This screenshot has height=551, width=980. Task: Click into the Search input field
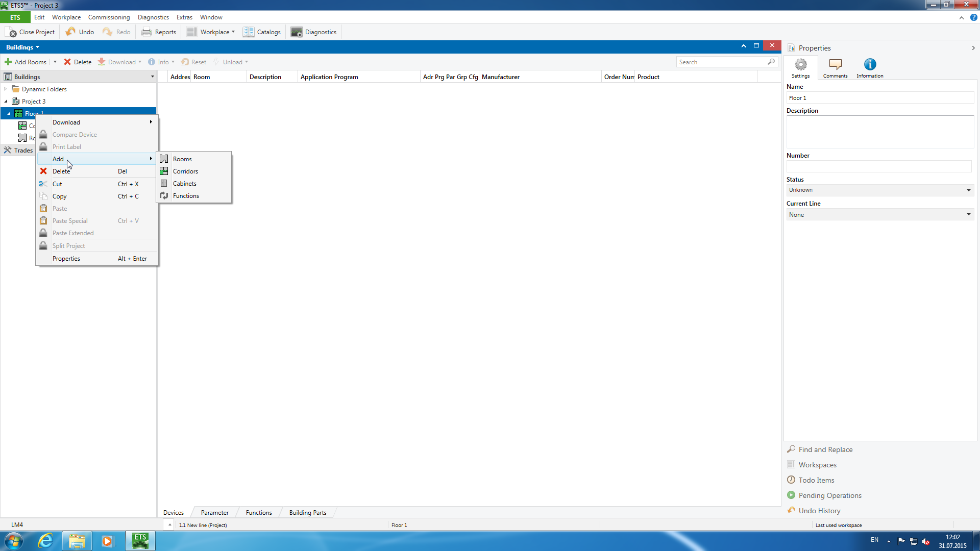point(721,62)
